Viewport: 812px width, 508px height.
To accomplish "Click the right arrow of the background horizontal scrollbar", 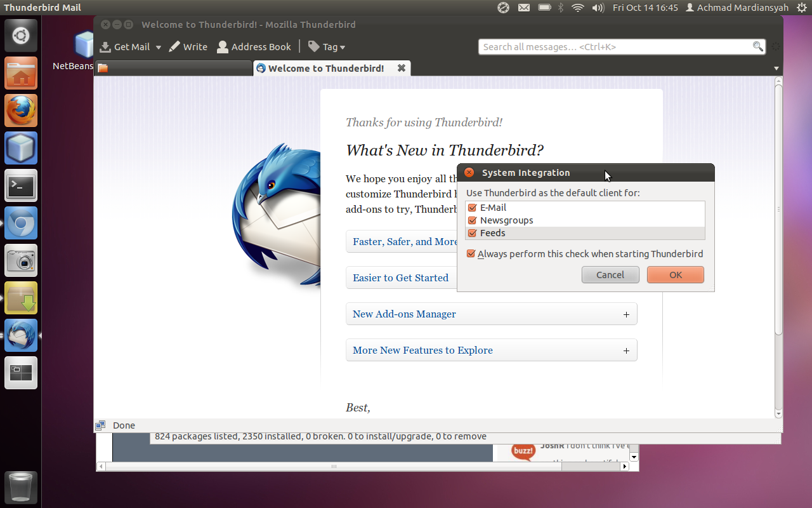I will 624,466.
